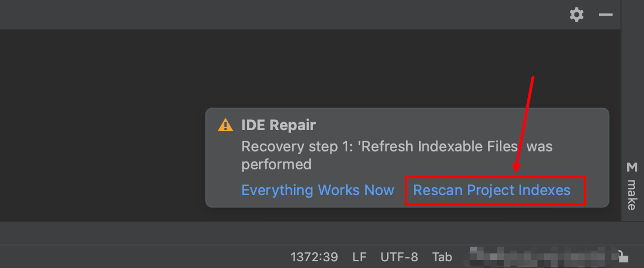The image size is (644, 268).
Task: Open the Tab indent settings popup
Action: tap(442, 257)
